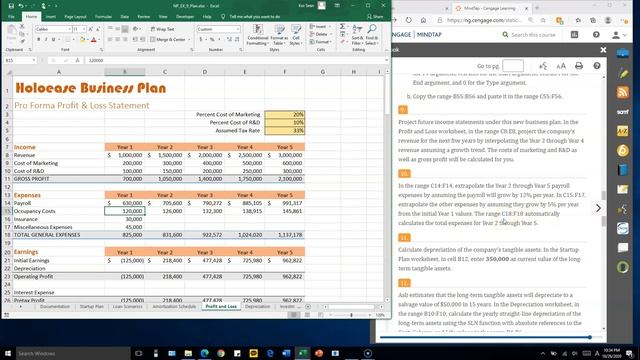The image size is (640, 360).
Task: Apply percent style number format
Action: [212, 40]
